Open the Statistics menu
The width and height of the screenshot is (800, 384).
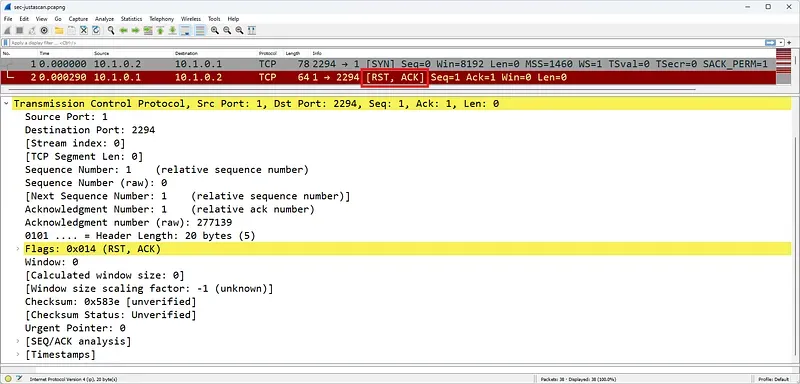click(x=131, y=19)
